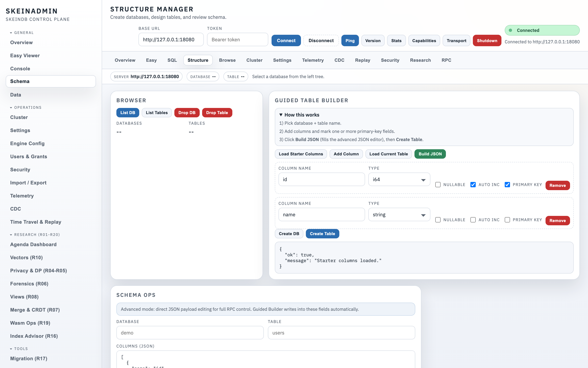The image size is (588, 368).
Task: Click the Create Table button
Action: (x=322, y=234)
